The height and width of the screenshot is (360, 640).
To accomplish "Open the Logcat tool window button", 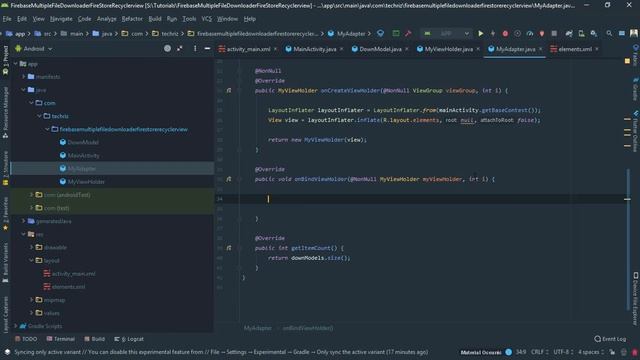I will point(129,339).
